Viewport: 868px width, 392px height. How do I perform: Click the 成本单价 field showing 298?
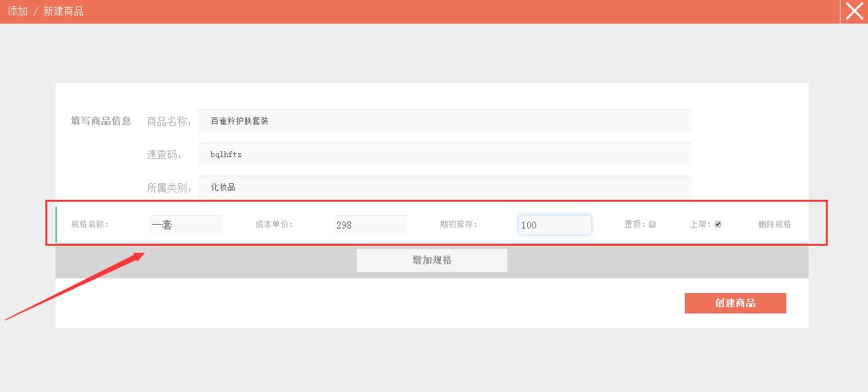[370, 224]
